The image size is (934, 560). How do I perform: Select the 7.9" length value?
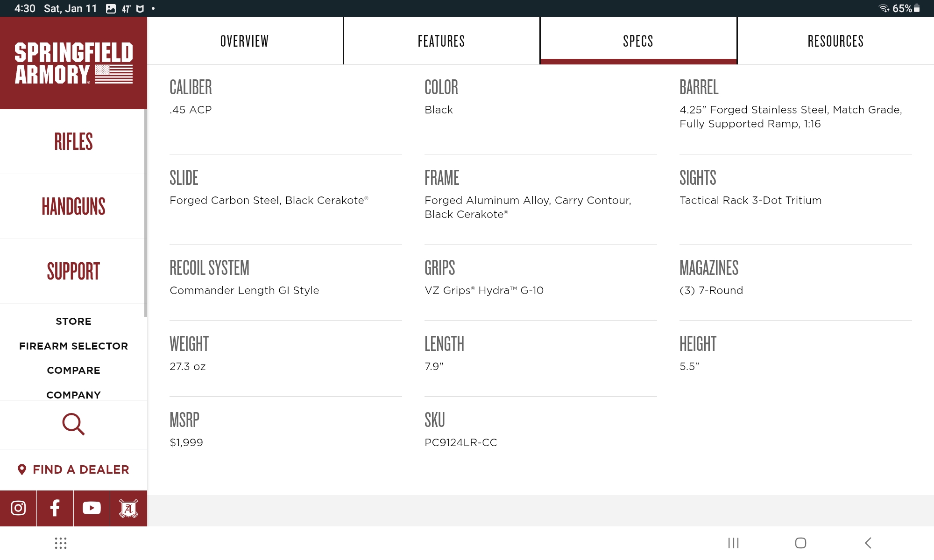434,366
